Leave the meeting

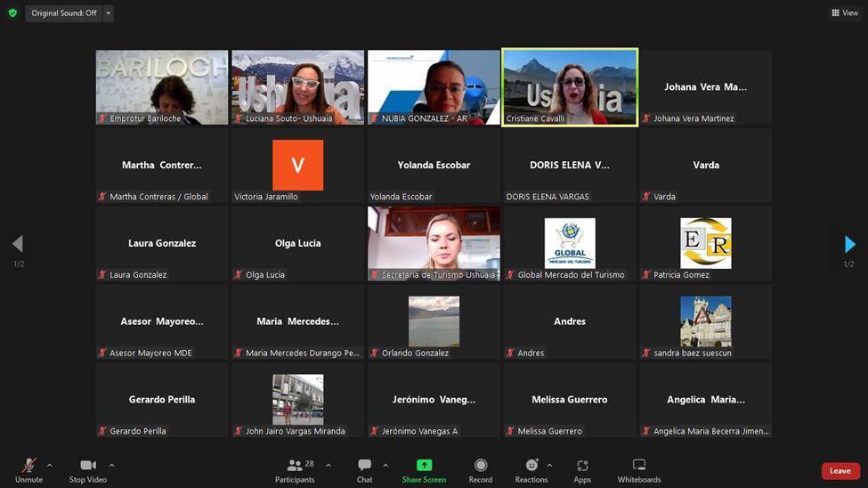pos(840,471)
